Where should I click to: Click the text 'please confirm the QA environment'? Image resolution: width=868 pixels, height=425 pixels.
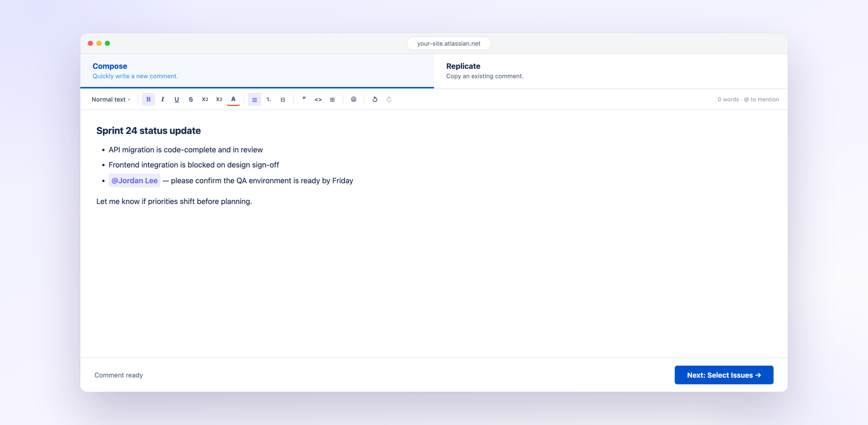[x=231, y=180]
